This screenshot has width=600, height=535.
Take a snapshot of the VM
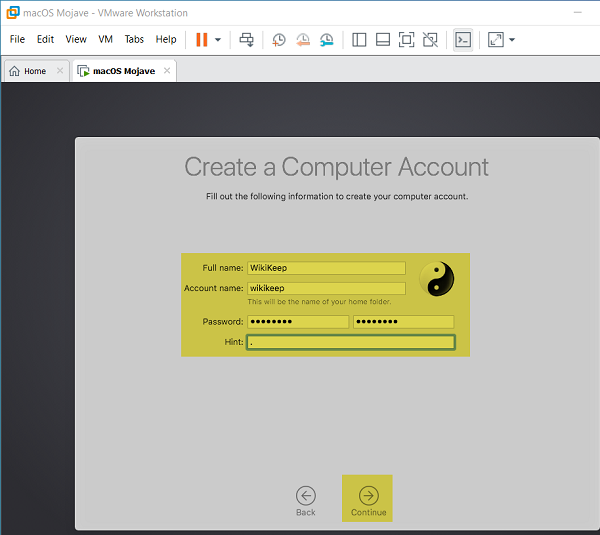tap(279, 40)
